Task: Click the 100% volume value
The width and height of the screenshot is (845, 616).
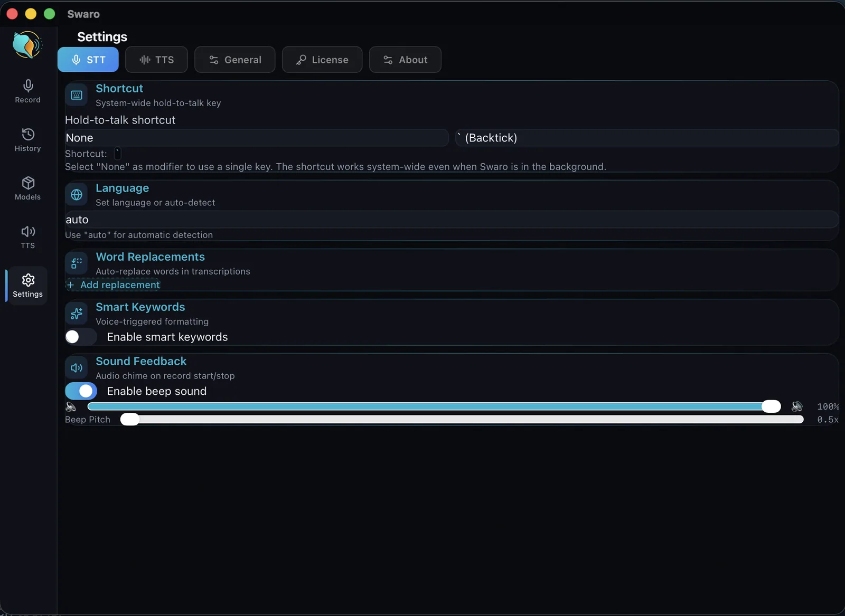Action: 828,406
